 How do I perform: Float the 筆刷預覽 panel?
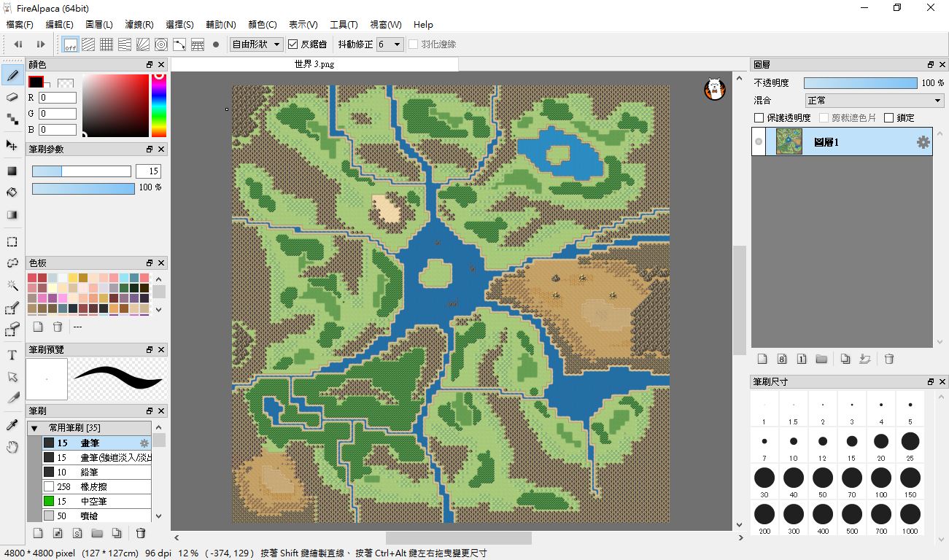150,350
